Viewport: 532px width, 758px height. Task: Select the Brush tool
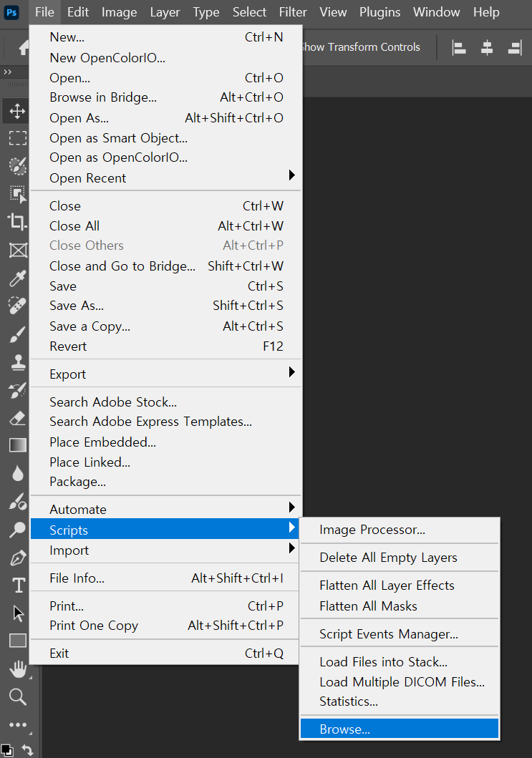pos(17,334)
